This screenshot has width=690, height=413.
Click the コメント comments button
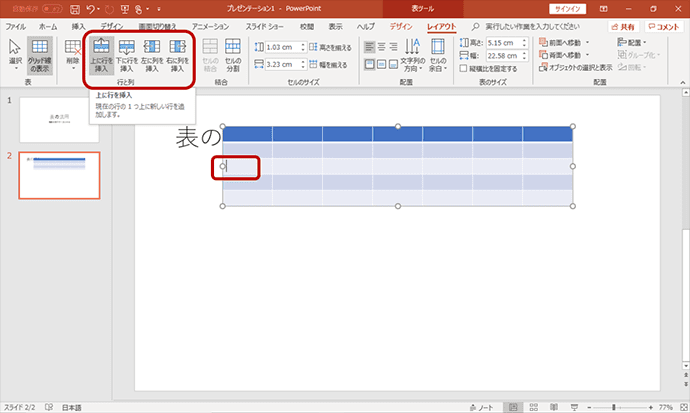point(664,27)
